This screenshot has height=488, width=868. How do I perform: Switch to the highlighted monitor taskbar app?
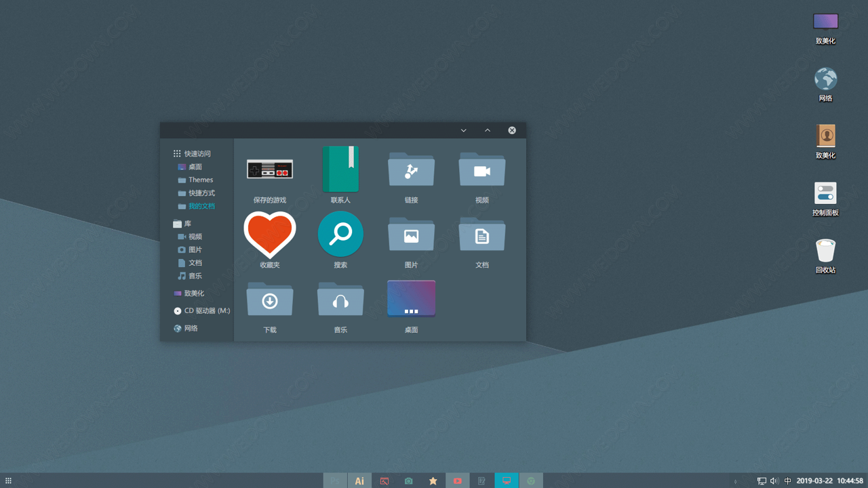pyautogui.click(x=506, y=481)
